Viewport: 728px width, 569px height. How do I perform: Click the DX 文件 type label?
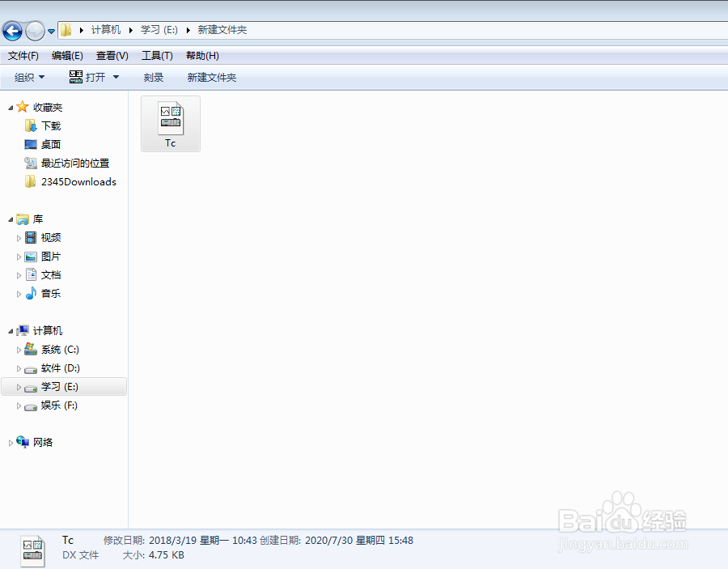click(x=80, y=555)
